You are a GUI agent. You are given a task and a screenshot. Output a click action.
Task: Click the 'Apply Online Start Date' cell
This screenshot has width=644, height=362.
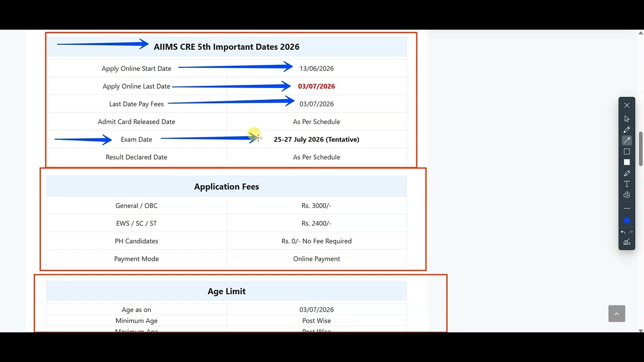point(136,68)
